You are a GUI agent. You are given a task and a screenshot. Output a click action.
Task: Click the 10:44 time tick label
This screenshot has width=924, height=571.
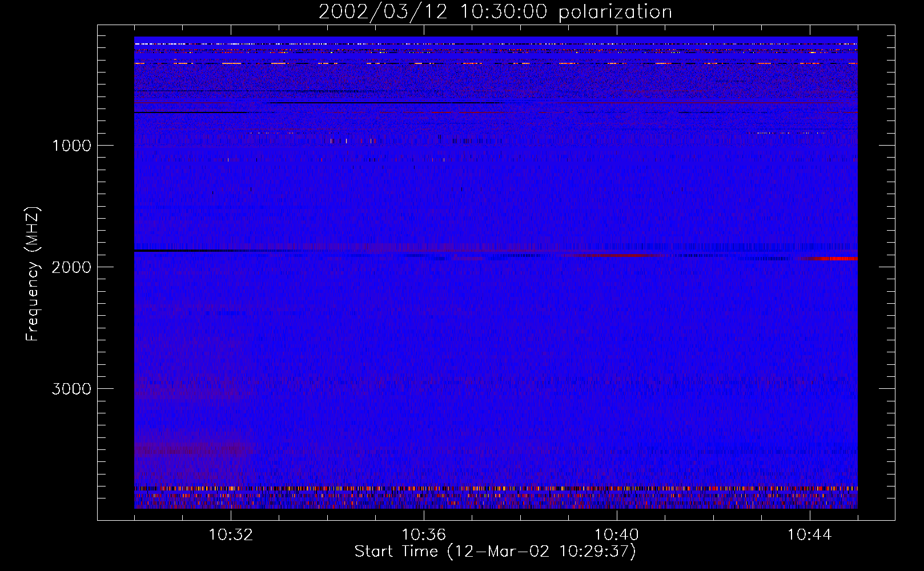[x=810, y=535]
